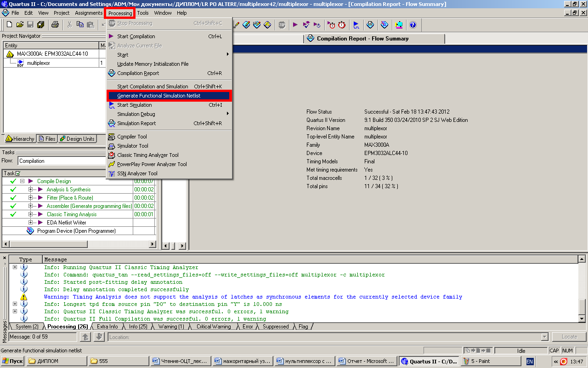Collapse the Compile Design task node
This screenshot has width=588, height=368.
22,181
